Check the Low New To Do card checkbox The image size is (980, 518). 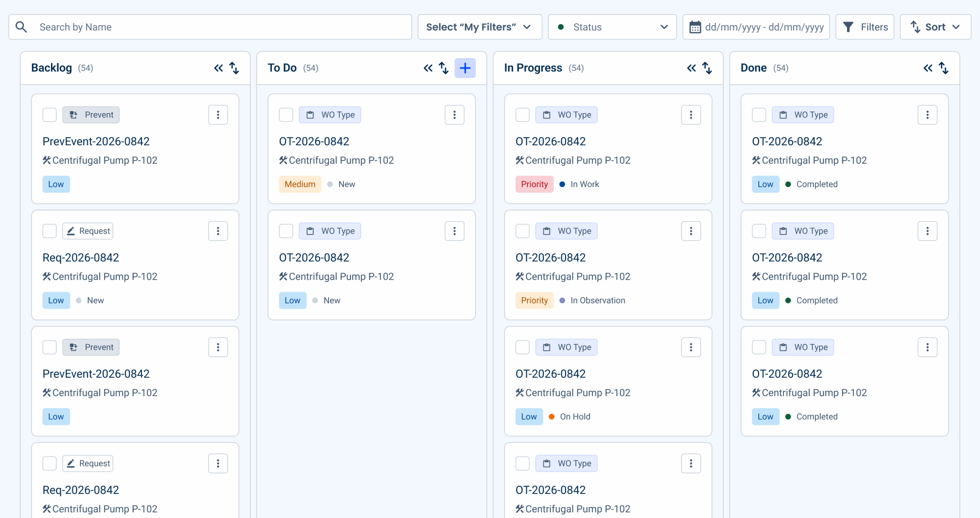pos(286,231)
